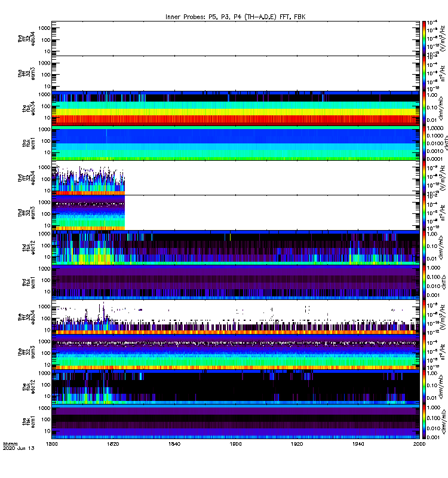Select the 'the fff 32 edc34' panel label

(x=26, y=317)
